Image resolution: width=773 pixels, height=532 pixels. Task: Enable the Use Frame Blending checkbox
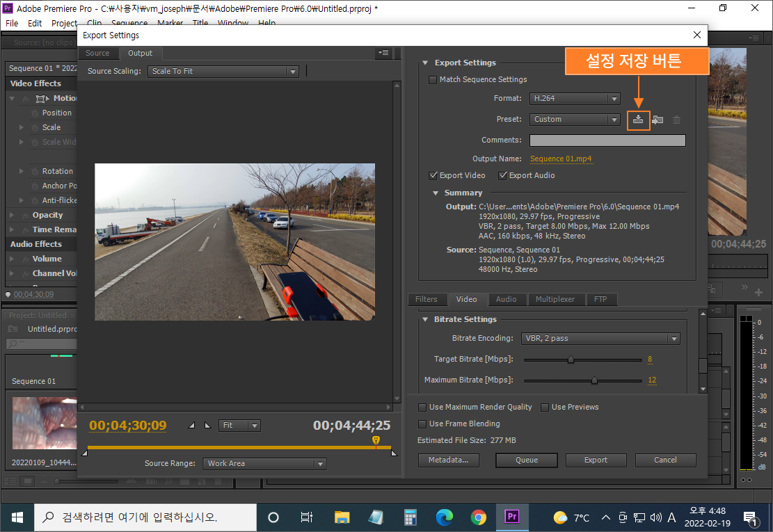(x=422, y=424)
